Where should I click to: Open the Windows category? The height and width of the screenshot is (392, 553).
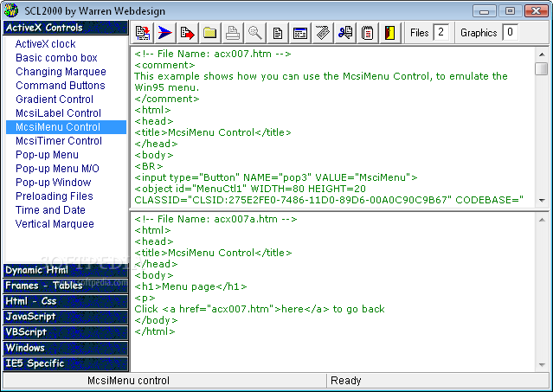tap(65, 348)
